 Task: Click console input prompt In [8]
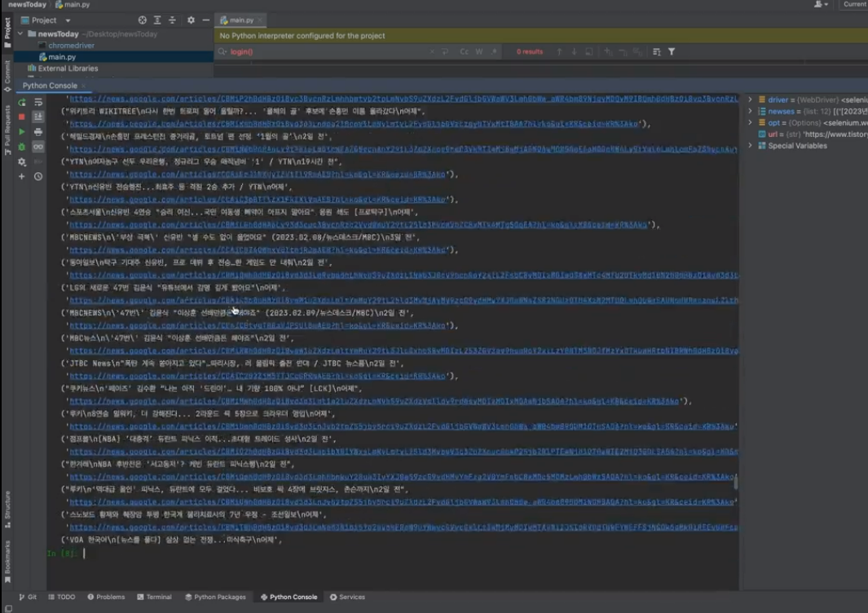61,553
